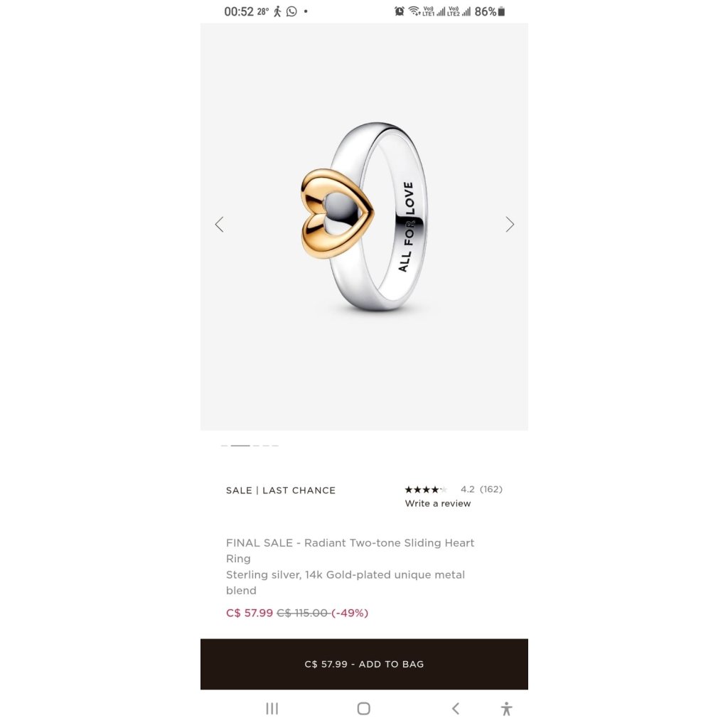Screen dimensions: 728x728
Task: Jump to last carousel indicator dash
Action: [275, 446]
